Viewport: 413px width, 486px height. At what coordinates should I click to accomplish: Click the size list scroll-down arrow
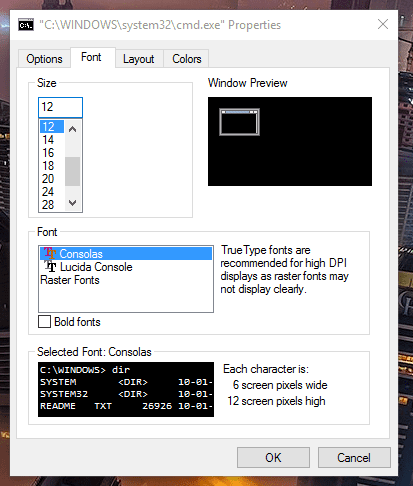point(72,202)
